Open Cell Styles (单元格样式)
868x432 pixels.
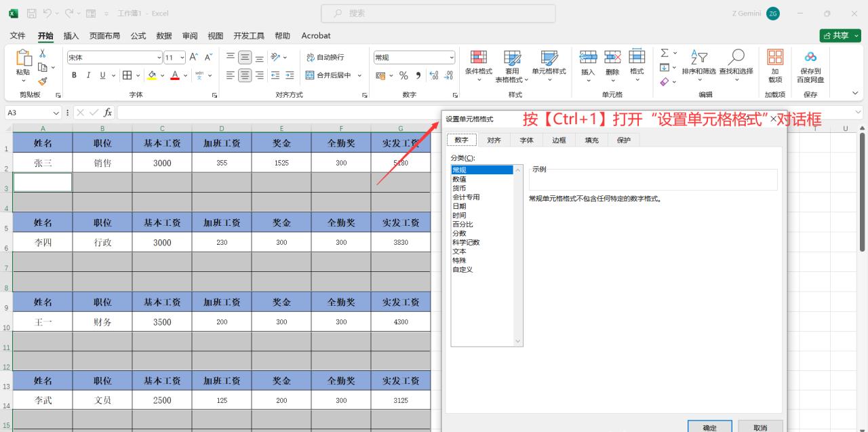549,66
